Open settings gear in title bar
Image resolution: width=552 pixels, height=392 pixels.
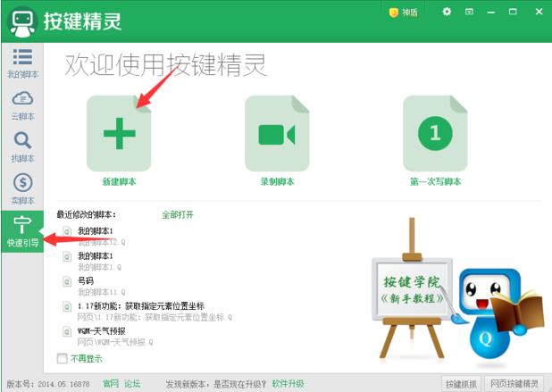447,12
